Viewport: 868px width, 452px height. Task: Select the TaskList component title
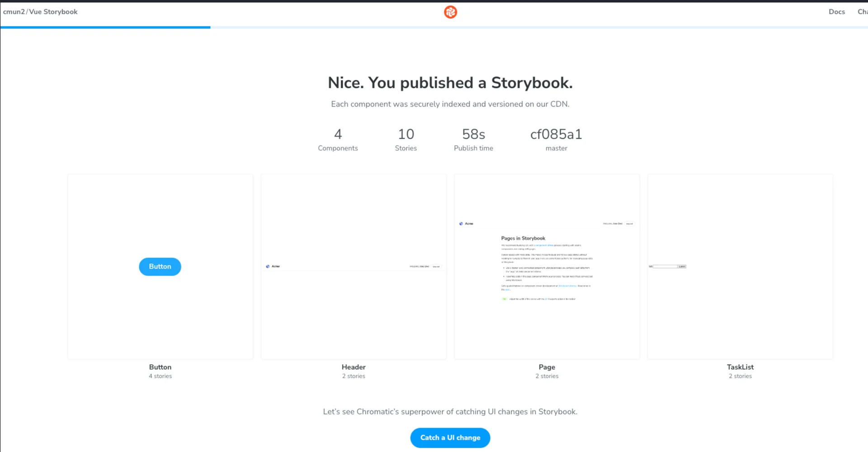(x=740, y=367)
